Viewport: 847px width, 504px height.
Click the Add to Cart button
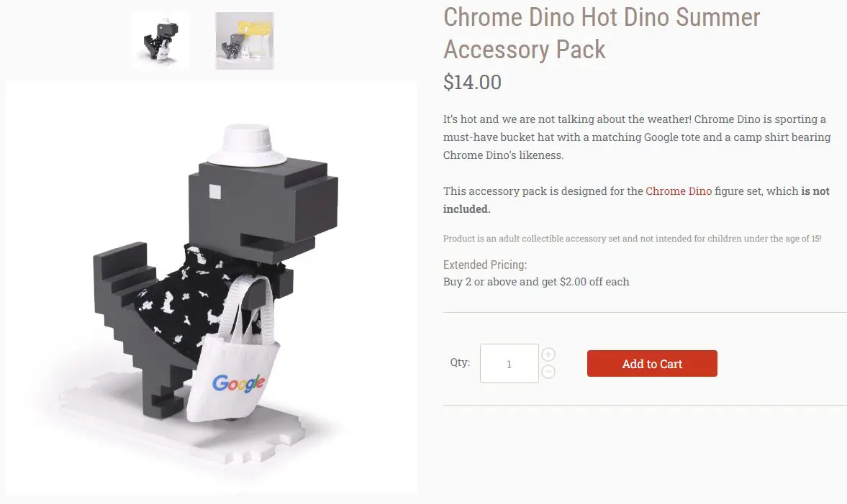(652, 364)
